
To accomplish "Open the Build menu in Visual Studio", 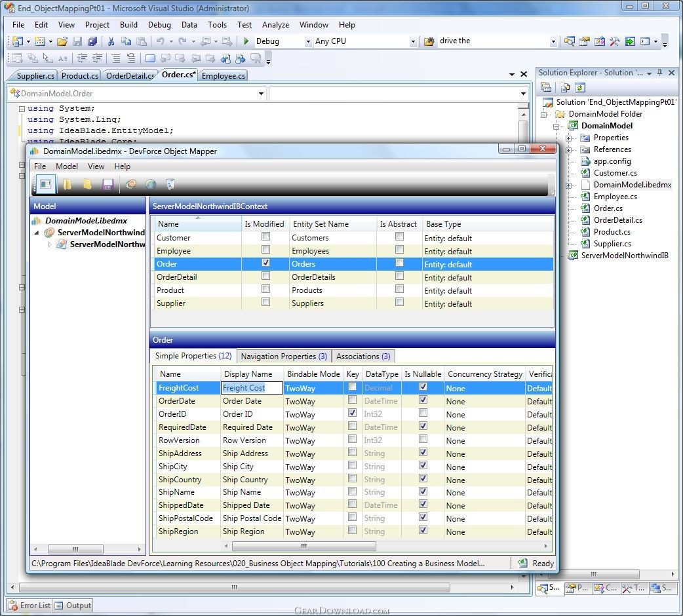I will coord(128,25).
